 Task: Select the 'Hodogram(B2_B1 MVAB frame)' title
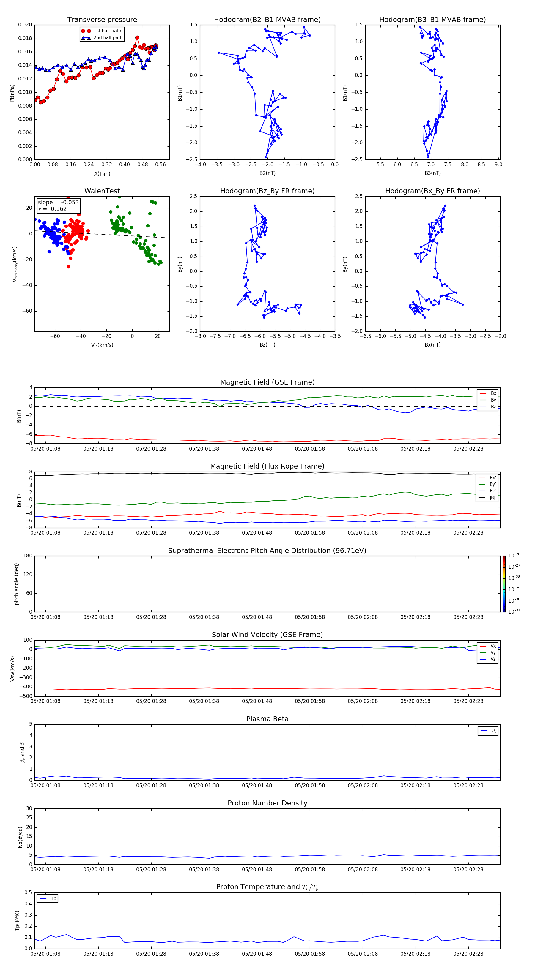pyautogui.click(x=267, y=19)
